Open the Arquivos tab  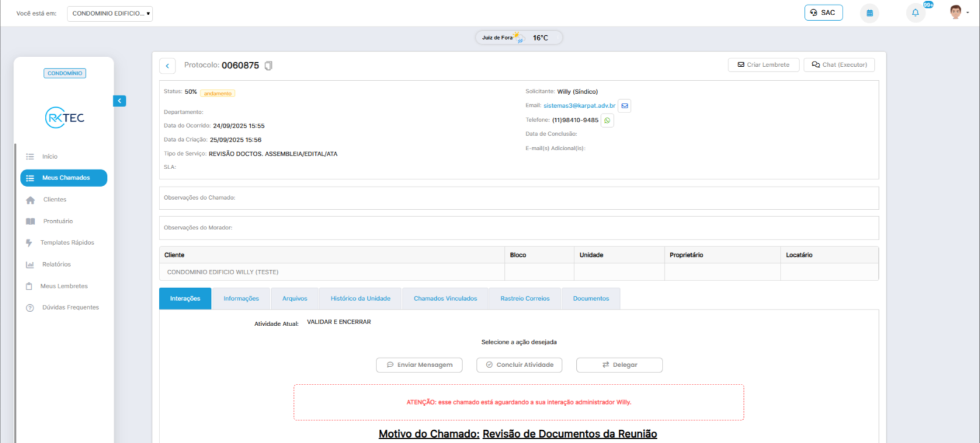coord(294,299)
